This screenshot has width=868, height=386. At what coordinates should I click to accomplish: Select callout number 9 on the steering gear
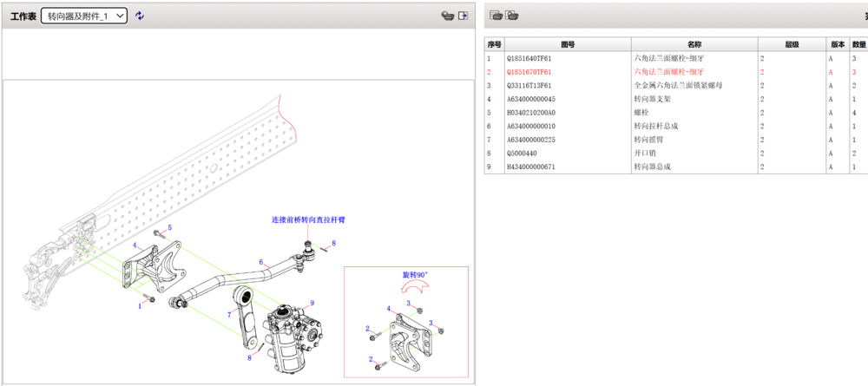(311, 303)
